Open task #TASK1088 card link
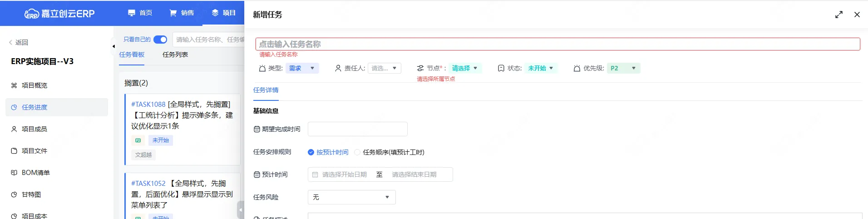This screenshot has width=868, height=219. pyautogui.click(x=148, y=105)
